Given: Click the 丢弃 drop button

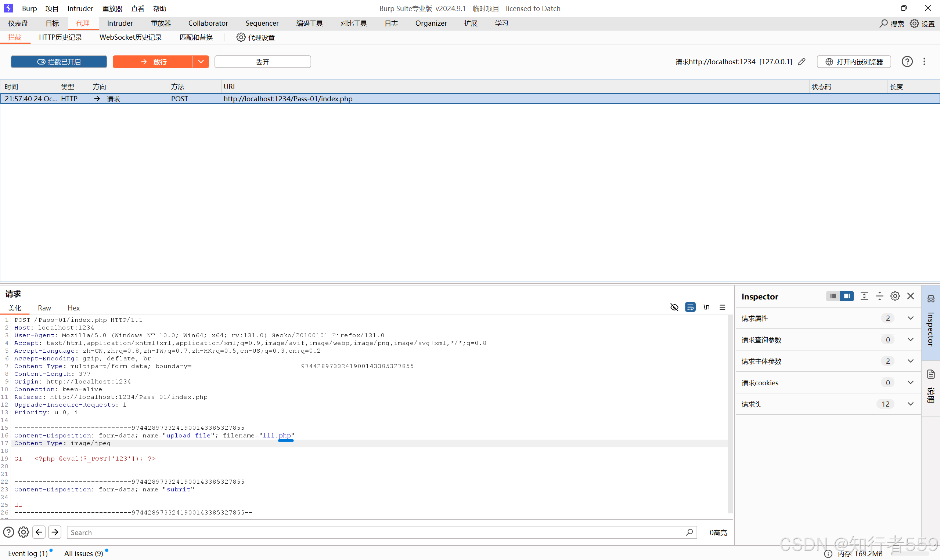Looking at the screenshot, I should (x=263, y=62).
